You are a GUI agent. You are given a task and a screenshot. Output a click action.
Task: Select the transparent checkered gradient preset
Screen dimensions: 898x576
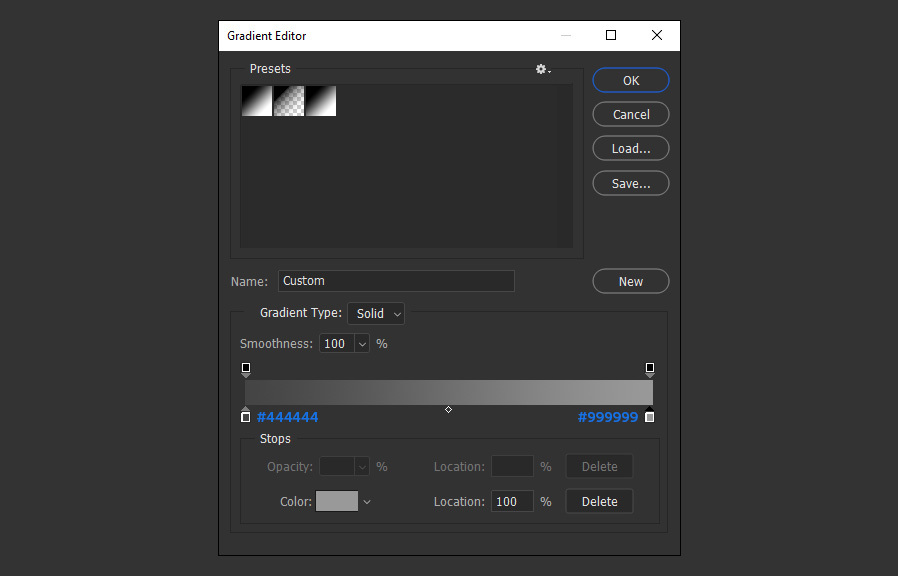coord(289,101)
